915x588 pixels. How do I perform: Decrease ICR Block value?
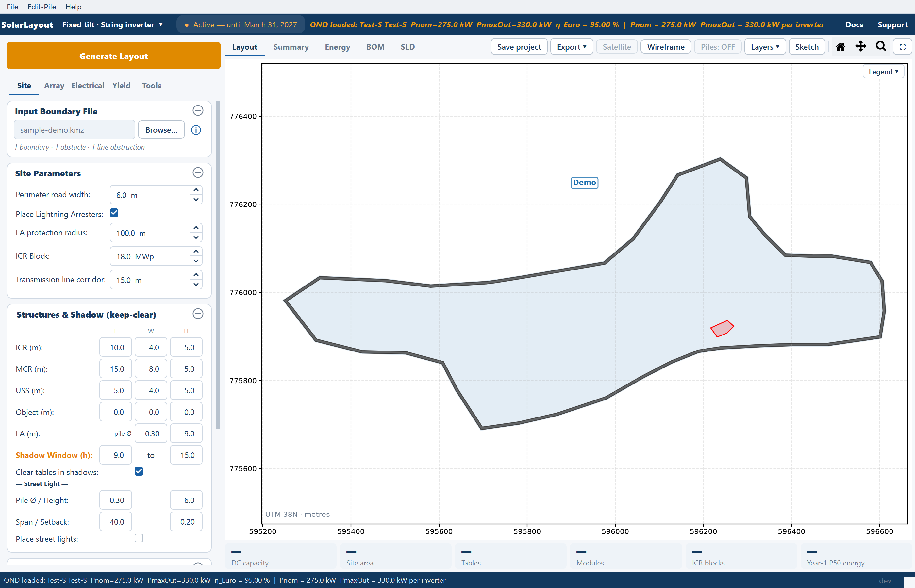click(196, 261)
